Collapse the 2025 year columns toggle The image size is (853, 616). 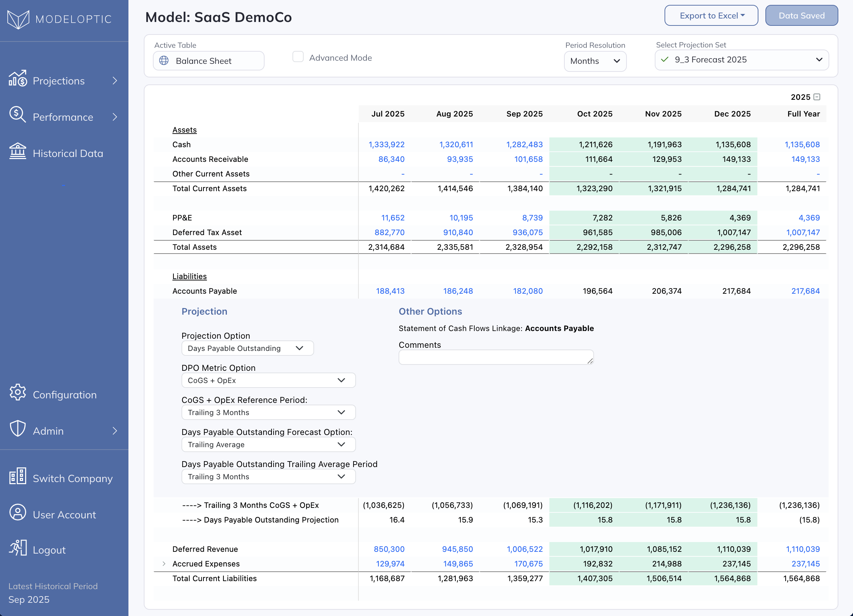point(817,97)
